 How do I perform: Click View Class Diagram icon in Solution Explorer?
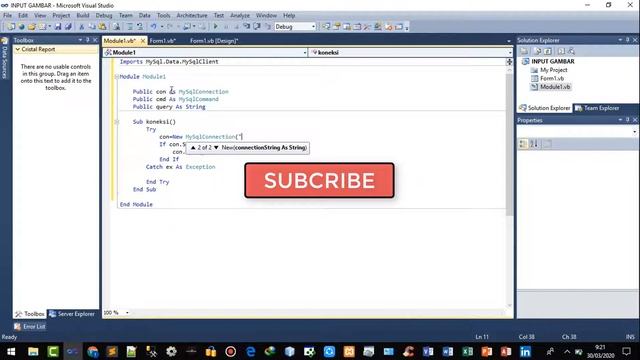(x=571, y=51)
